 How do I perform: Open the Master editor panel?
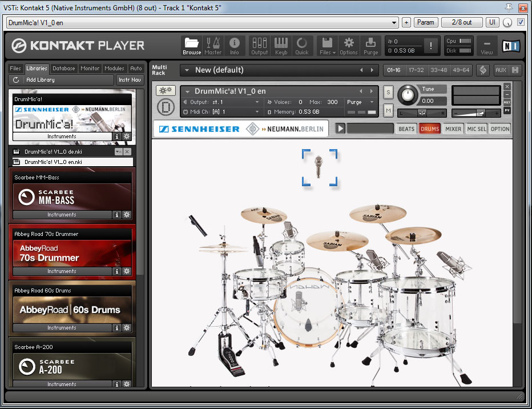tap(213, 46)
